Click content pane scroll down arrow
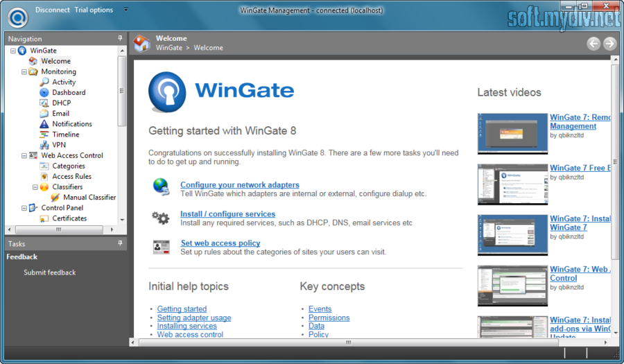Image resolution: width=624 pixels, height=364 pixels. (x=616, y=333)
